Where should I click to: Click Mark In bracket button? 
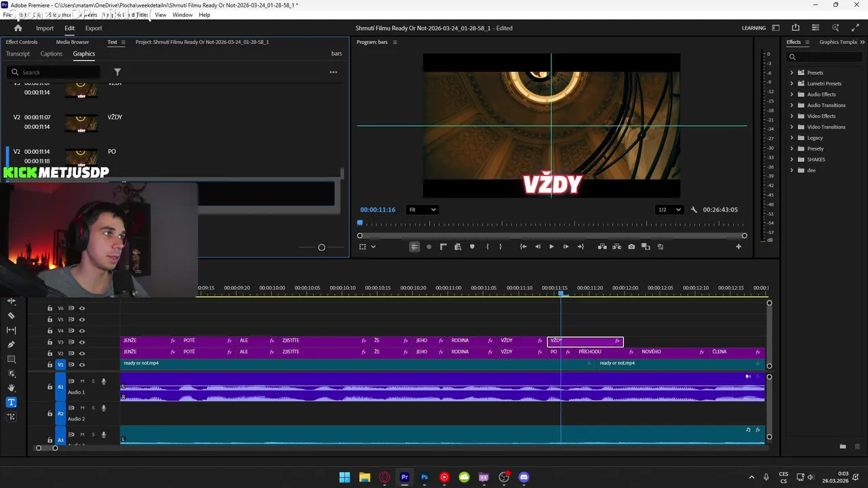[487, 247]
